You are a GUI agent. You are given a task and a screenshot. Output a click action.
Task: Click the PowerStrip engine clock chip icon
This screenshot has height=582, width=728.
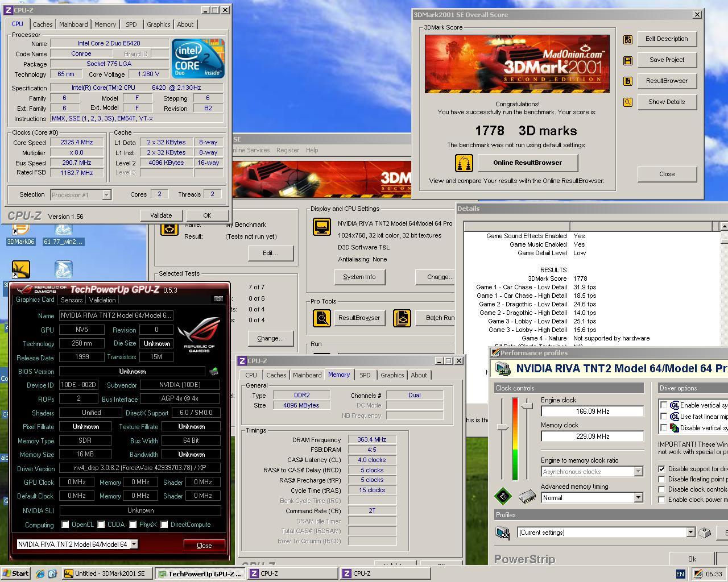(503, 496)
